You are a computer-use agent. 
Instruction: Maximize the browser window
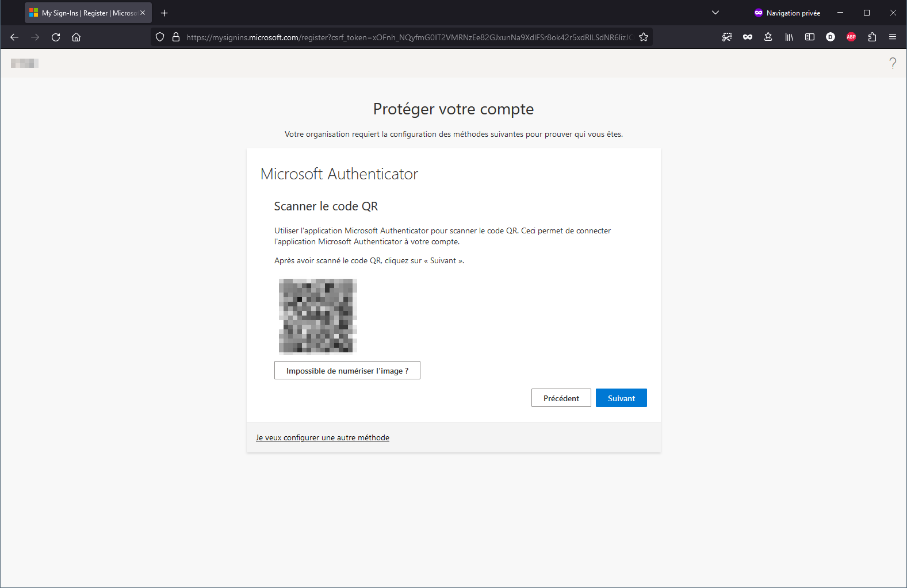(867, 13)
